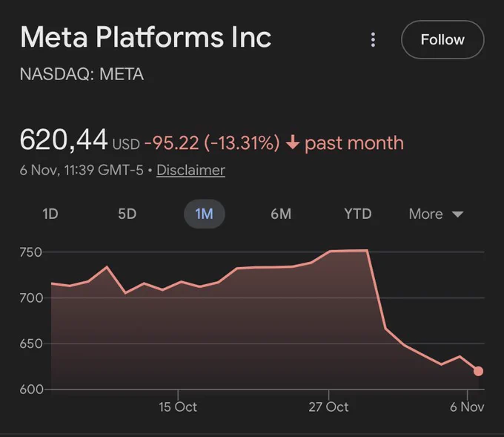Click the NASDAQ: META ticker text
Viewport: 504px width, 437px height.
pos(82,74)
